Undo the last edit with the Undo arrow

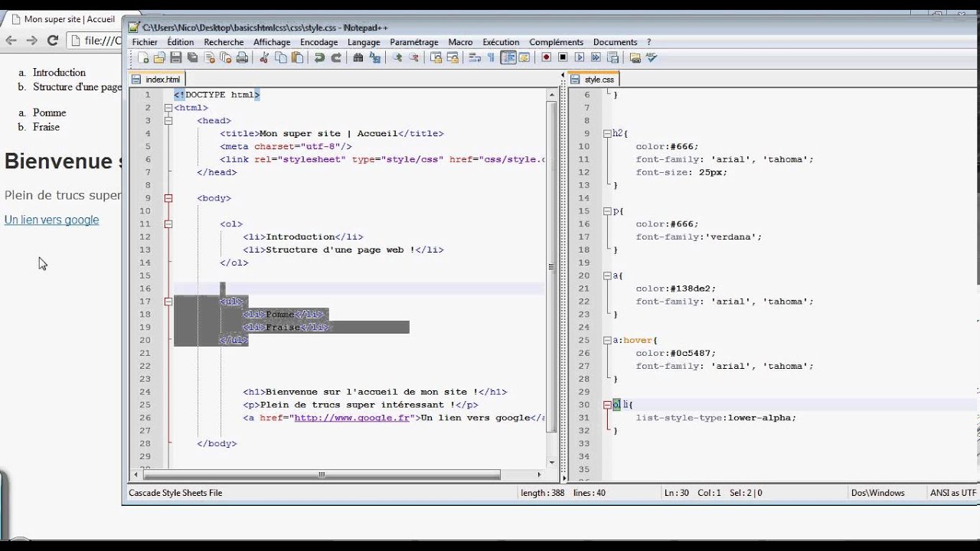click(x=319, y=57)
